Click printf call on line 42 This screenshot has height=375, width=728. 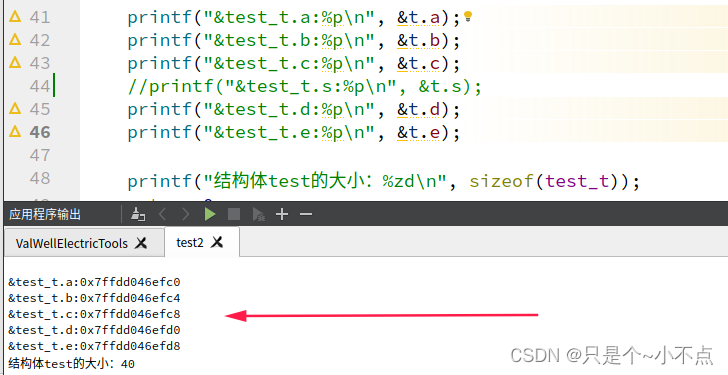pyautogui.click(x=293, y=41)
